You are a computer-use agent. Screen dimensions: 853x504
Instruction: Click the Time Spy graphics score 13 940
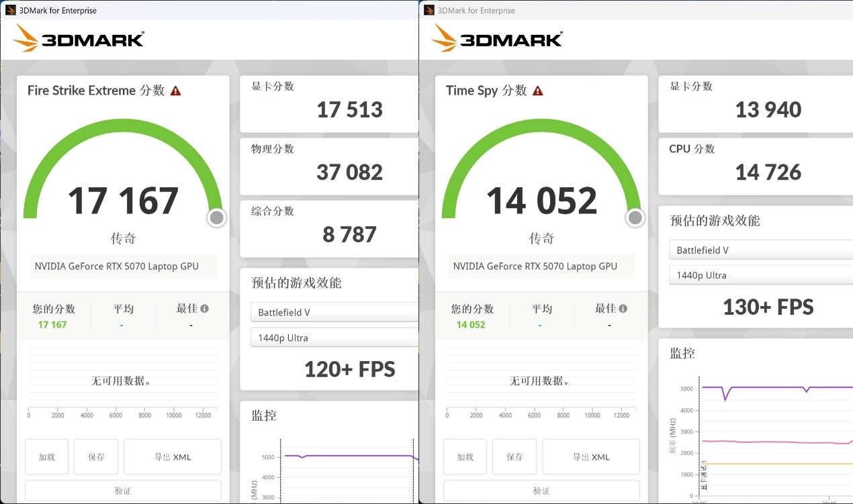point(768,110)
